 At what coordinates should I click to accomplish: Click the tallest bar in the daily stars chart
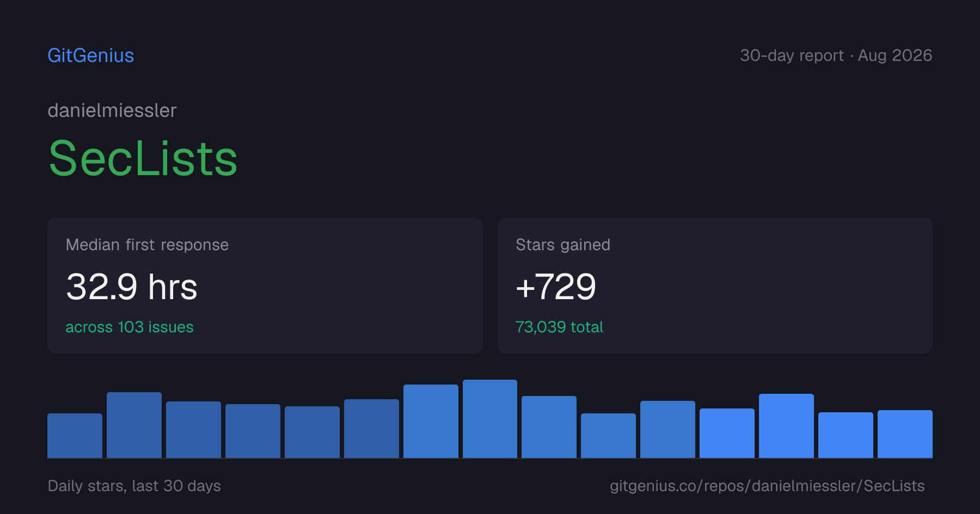pyautogui.click(x=490, y=419)
